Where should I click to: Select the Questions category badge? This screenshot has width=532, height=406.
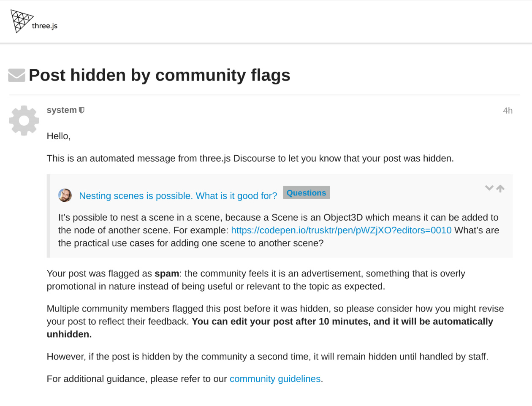(306, 193)
